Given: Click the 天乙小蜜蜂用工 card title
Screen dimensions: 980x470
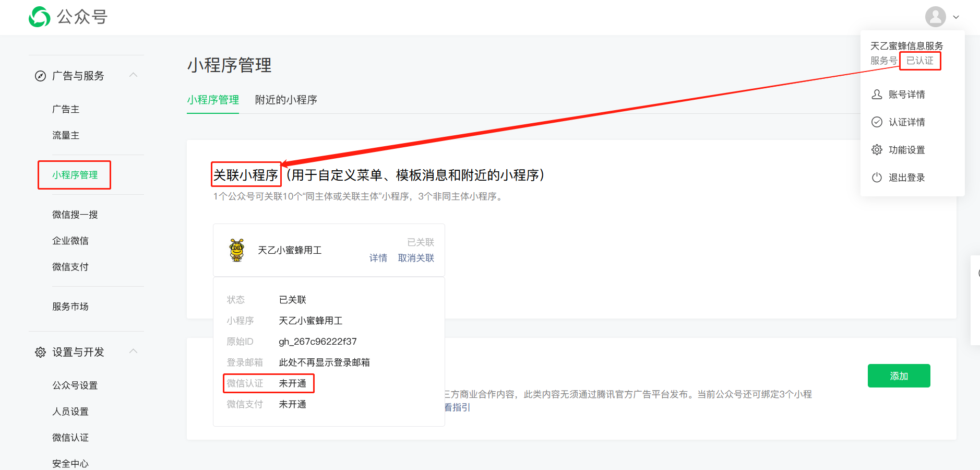Looking at the screenshot, I should pos(290,250).
